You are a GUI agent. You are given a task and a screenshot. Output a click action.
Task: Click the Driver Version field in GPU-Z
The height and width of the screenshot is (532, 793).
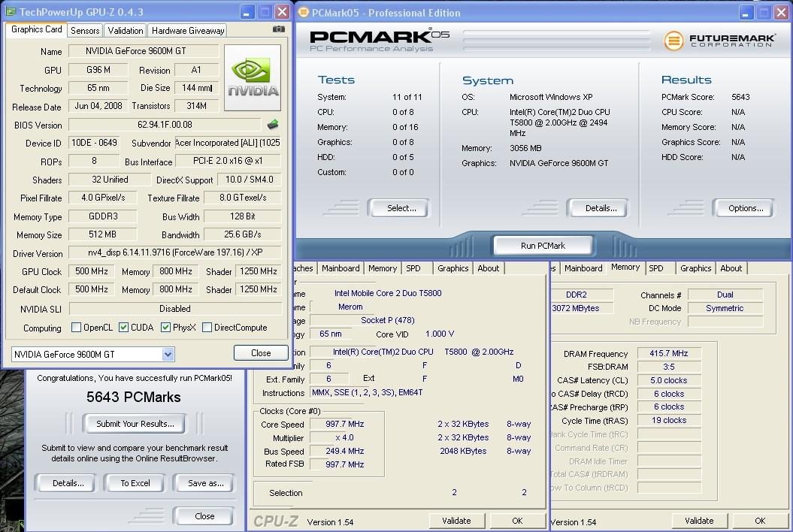click(175, 252)
